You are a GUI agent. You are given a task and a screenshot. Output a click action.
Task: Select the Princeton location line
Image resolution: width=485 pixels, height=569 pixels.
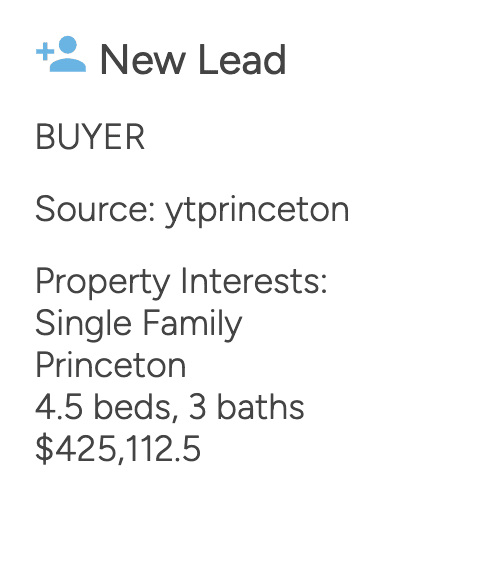(111, 365)
